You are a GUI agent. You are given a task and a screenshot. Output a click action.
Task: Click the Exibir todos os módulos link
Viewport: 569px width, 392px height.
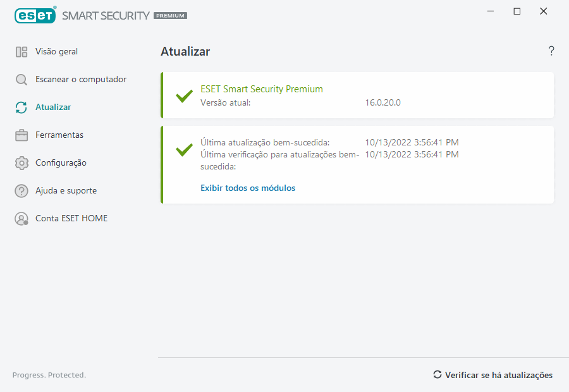click(248, 188)
